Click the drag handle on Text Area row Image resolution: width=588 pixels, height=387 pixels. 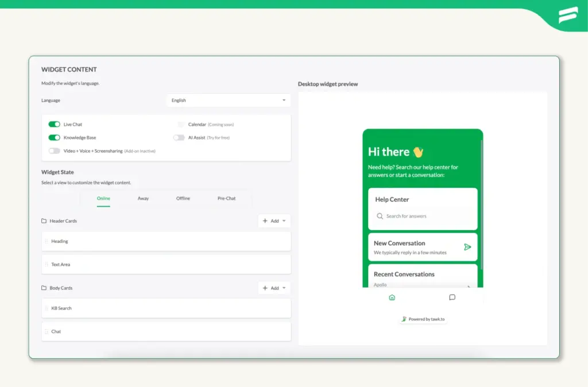47,264
